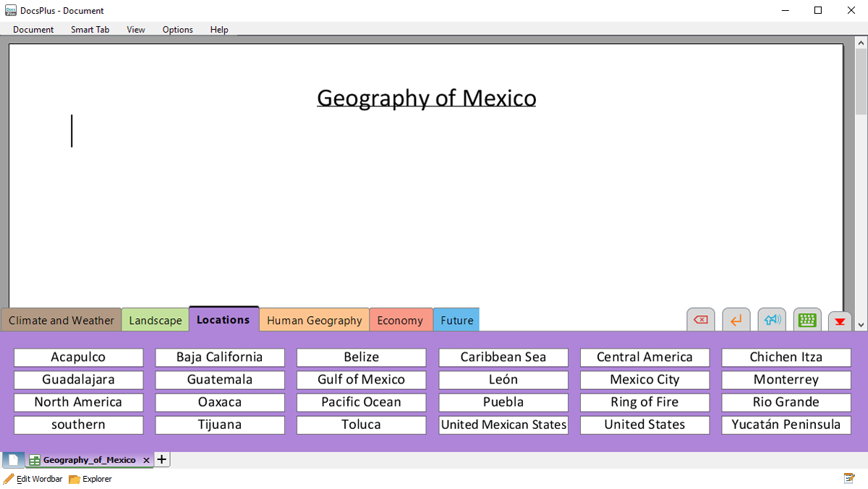Click the document scrollbar down arrow

[x=860, y=326]
